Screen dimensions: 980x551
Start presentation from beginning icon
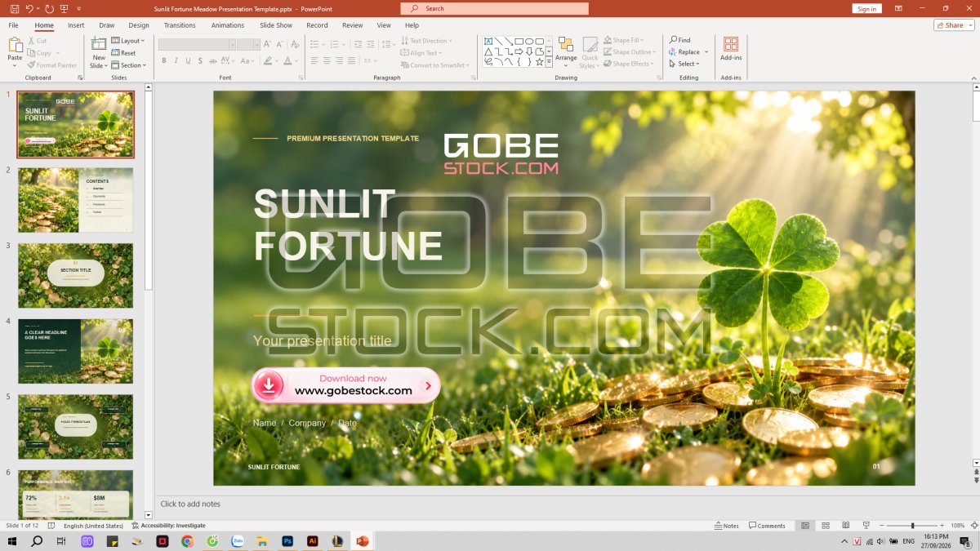65,8
